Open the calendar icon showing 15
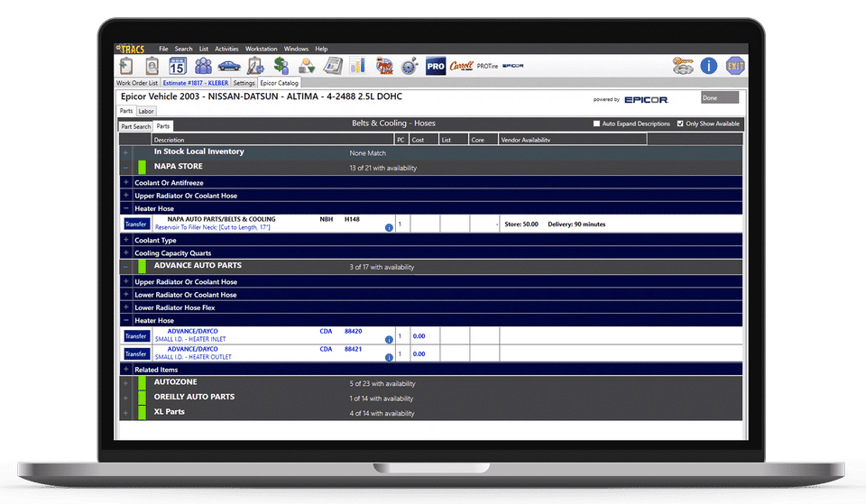This screenshot has height=504, width=866. [x=177, y=66]
